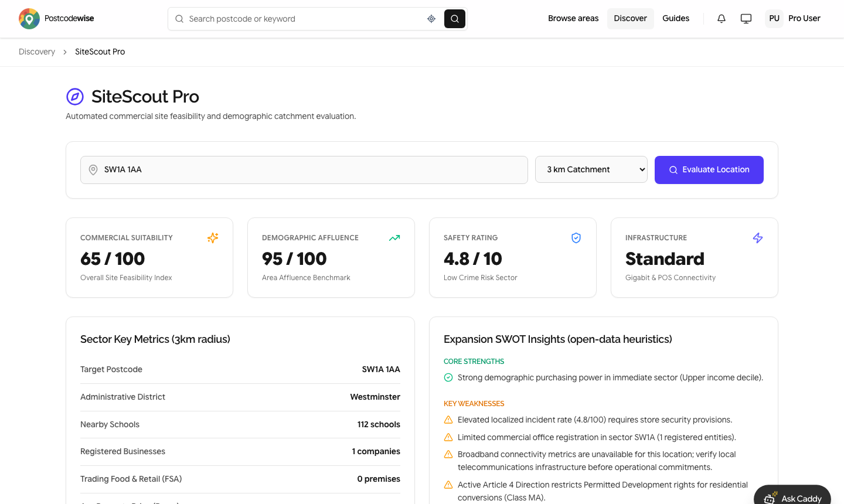Open the notifications bell
The height and width of the screenshot is (504, 844).
[x=722, y=19]
